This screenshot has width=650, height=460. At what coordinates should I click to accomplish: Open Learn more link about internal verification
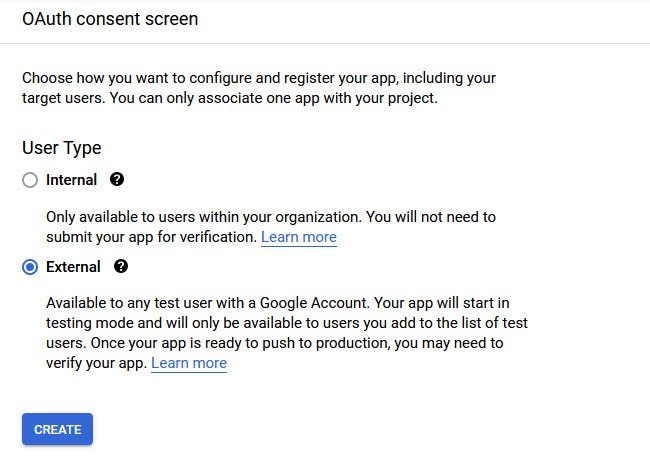[x=298, y=237]
